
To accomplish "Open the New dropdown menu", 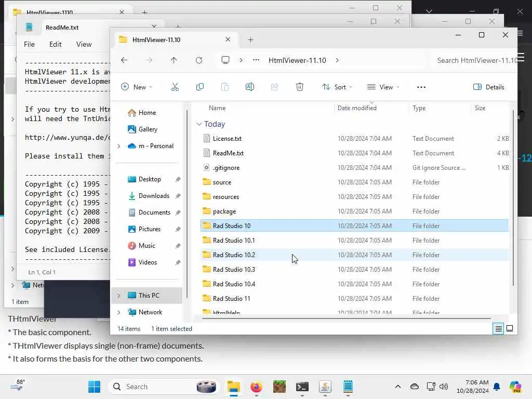I will [137, 87].
